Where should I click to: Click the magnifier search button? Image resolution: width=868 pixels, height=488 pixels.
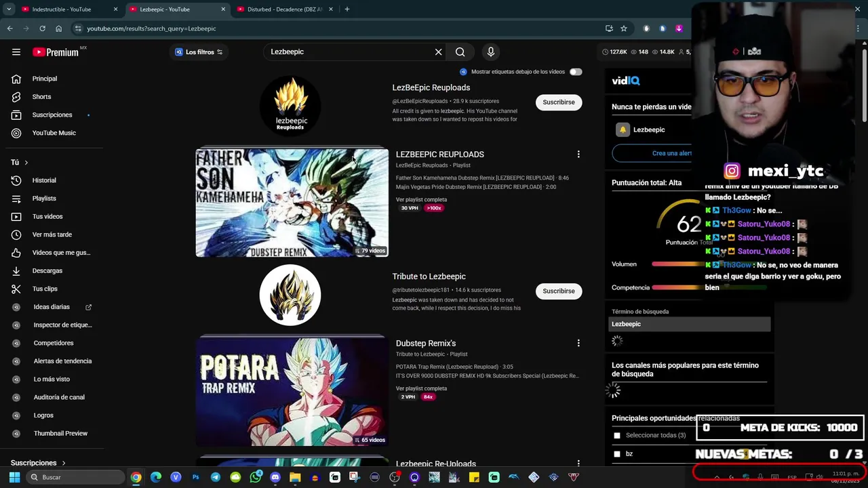coord(460,52)
